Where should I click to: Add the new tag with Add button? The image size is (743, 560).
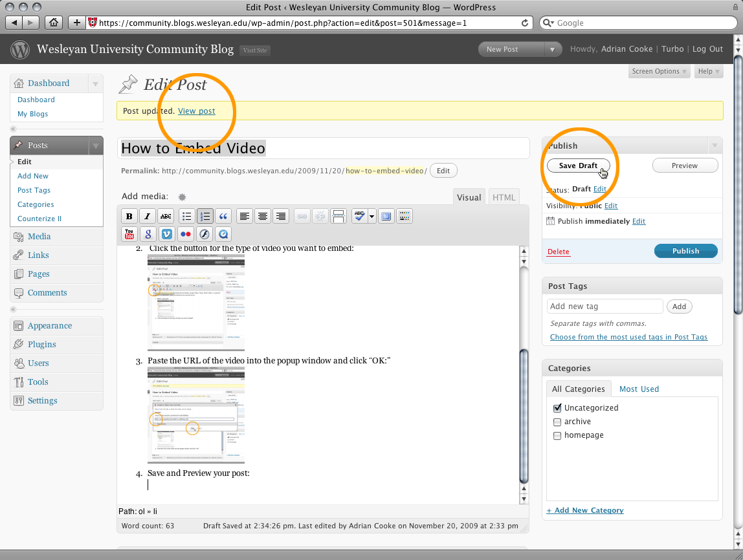click(679, 307)
